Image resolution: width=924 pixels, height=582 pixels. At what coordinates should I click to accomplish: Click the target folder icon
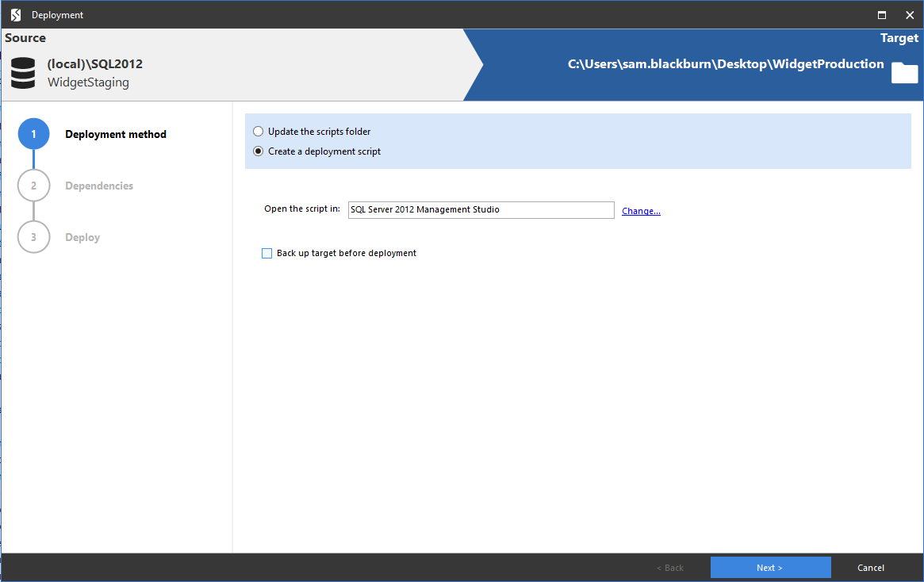904,73
